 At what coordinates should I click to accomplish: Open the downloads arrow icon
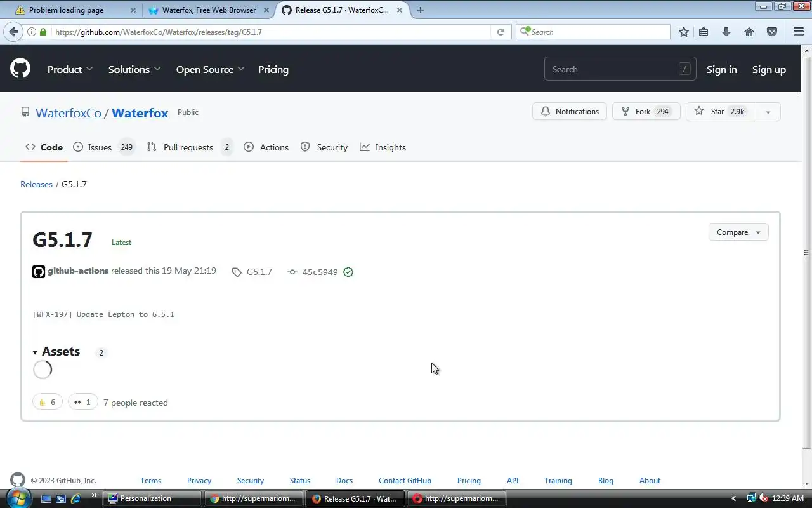(x=726, y=32)
